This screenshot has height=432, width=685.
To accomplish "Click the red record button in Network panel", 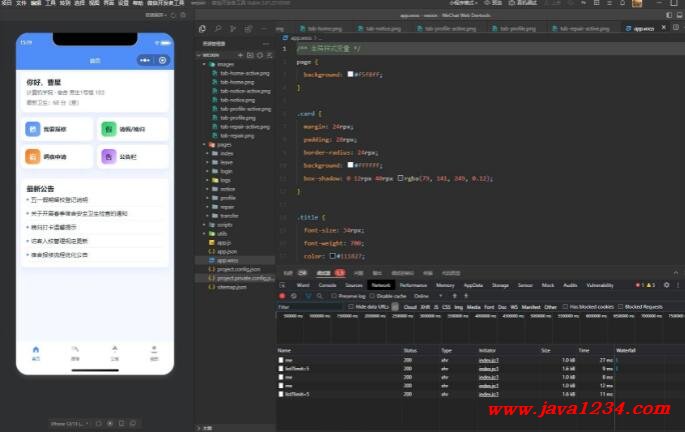I will (x=282, y=296).
